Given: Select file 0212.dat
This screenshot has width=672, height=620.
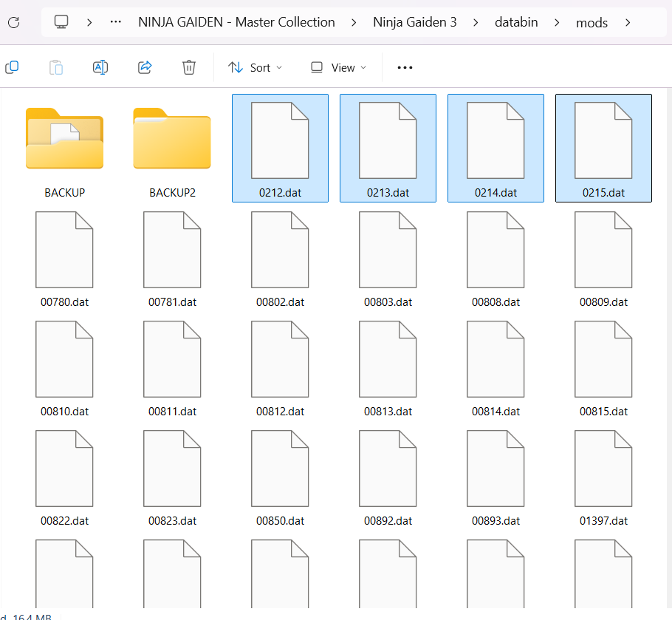Looking at the screenshot, I should (281, 148).
